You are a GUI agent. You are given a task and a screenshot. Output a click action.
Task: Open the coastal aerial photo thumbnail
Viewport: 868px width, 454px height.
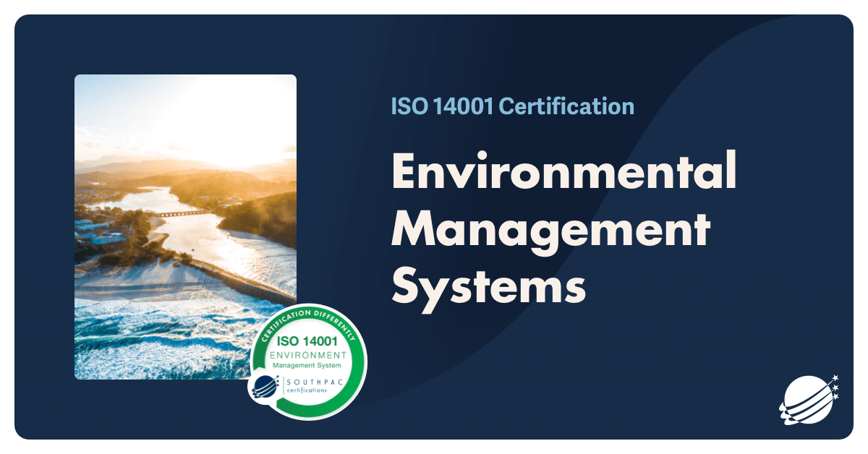click(185, 217)
